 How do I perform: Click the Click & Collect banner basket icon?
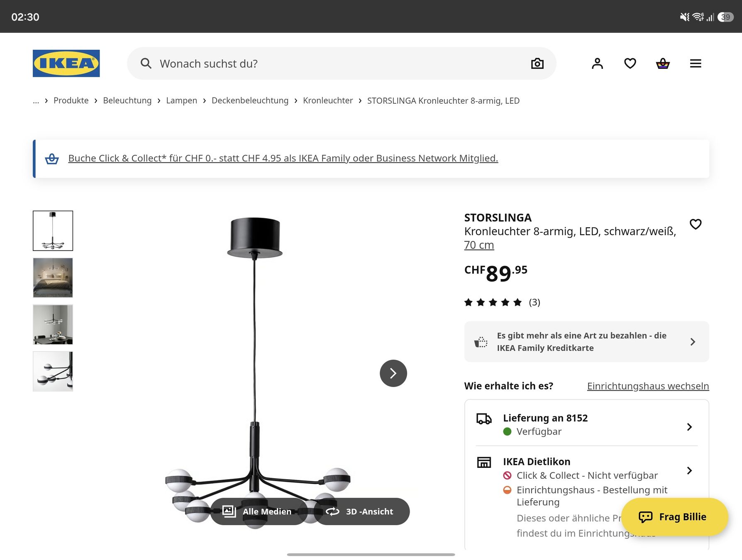click(x=52, y=158)
